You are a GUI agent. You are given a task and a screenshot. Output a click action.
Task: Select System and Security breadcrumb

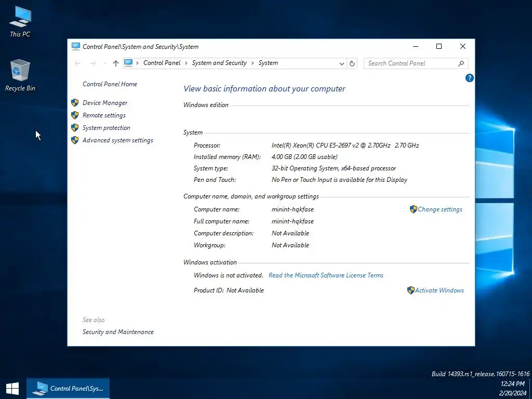click(x=219, y=63)
